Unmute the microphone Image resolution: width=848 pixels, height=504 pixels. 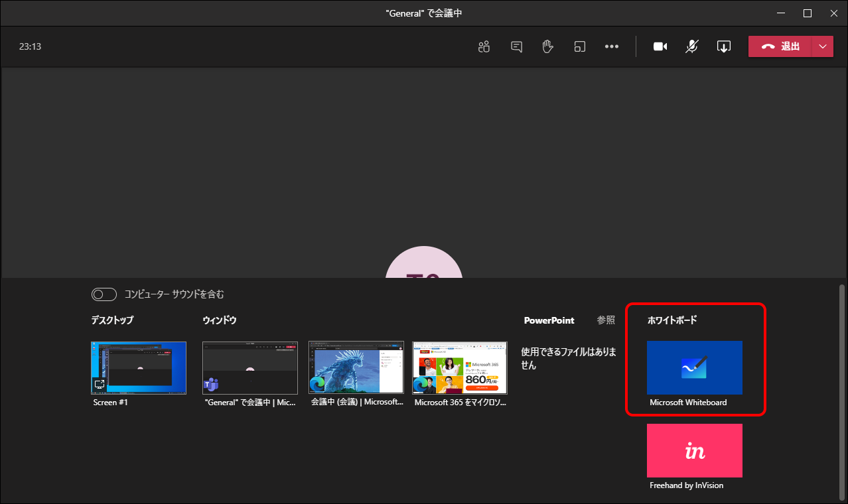tap(692, 46)
